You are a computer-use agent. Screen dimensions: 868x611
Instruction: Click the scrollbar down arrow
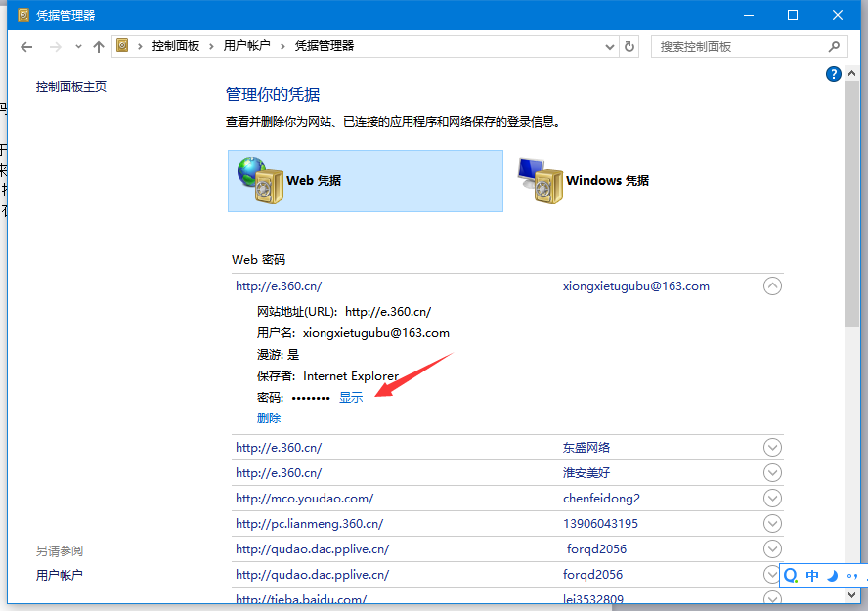852,595
